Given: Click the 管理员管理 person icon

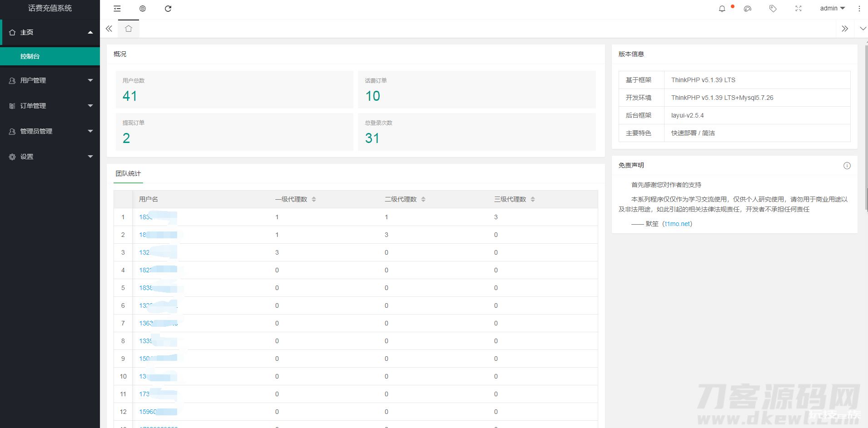Looking at the screenshot, I should (12, 131).
